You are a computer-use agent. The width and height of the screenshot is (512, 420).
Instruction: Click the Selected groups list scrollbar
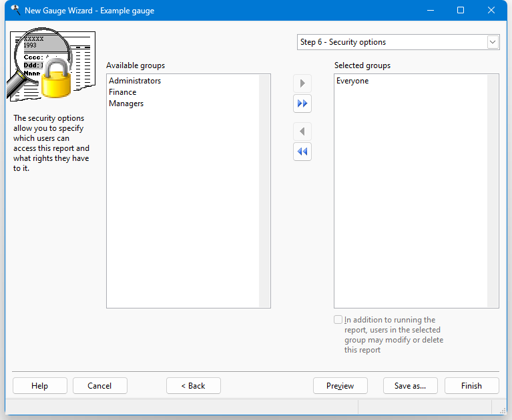(493, 191)
